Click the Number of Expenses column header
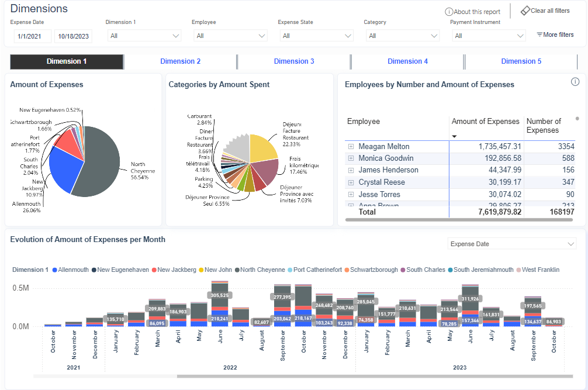This screenshot has height=390, width=588. (x=544, y=126)
